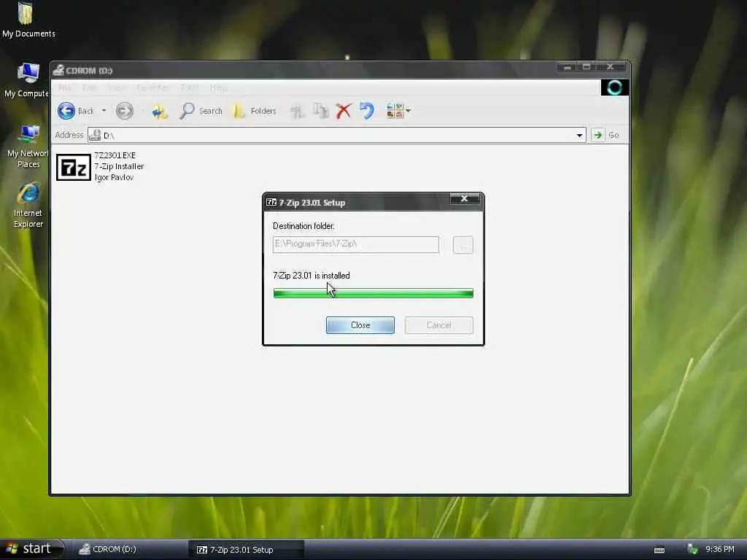The height and width of the screenshot is (560, 747).
Task: Open the Favorites menu in CDROM window
Action: pos(152,87)
